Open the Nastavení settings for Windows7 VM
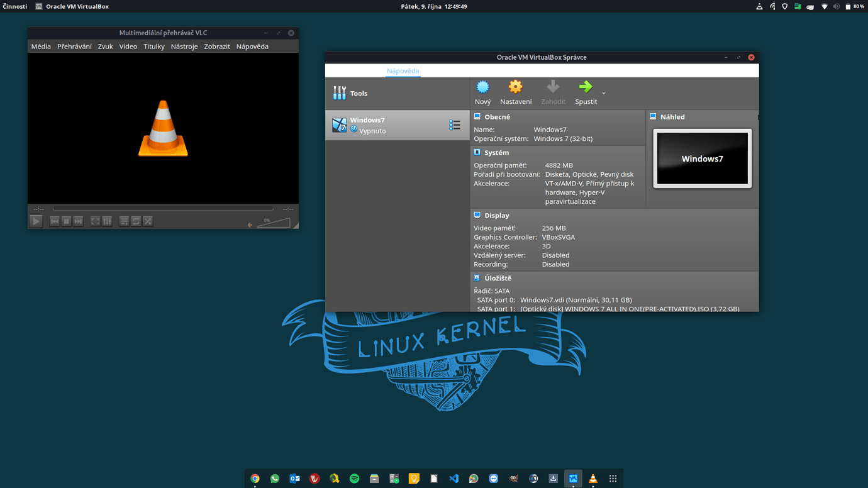This screenshot has width=868, height=488. 515,92
